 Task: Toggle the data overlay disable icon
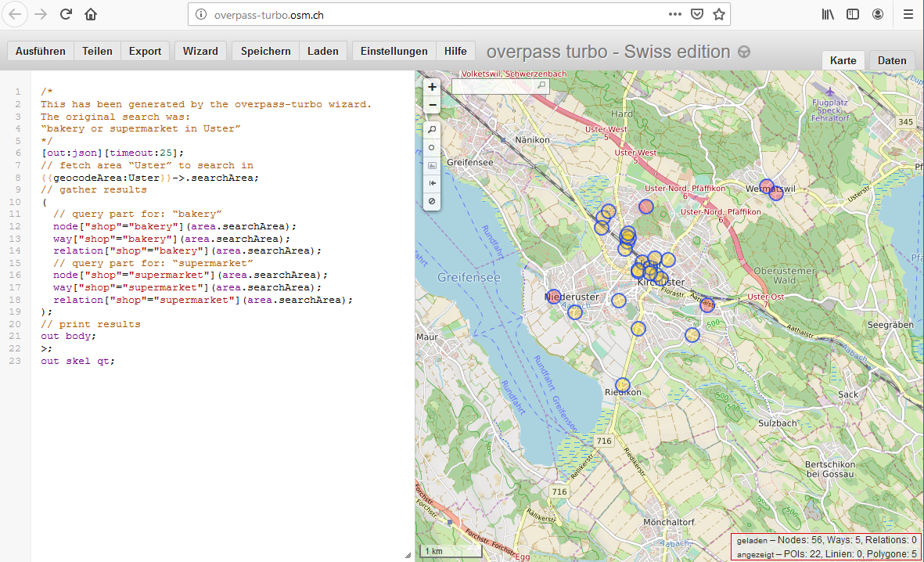[432, 201]
